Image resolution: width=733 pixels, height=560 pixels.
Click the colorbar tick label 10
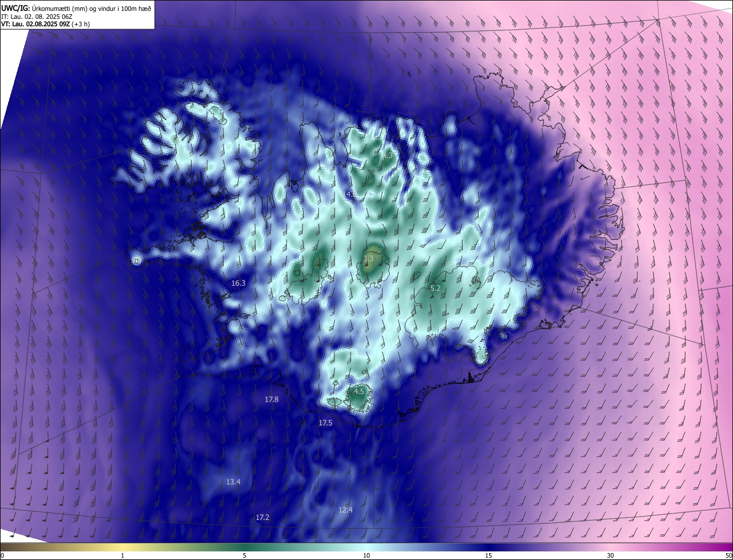click(366, 555)
